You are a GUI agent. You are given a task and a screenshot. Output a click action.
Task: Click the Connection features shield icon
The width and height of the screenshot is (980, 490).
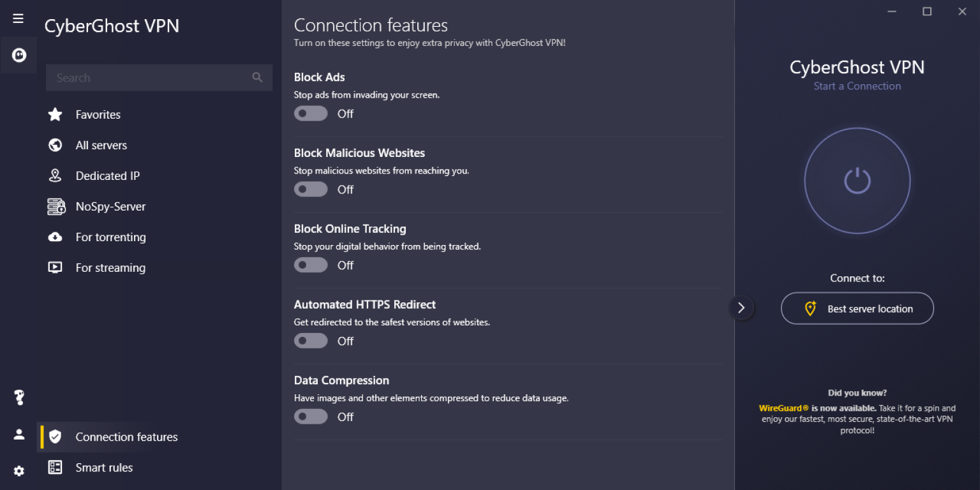pyautogui.click(x=55, y=437)
